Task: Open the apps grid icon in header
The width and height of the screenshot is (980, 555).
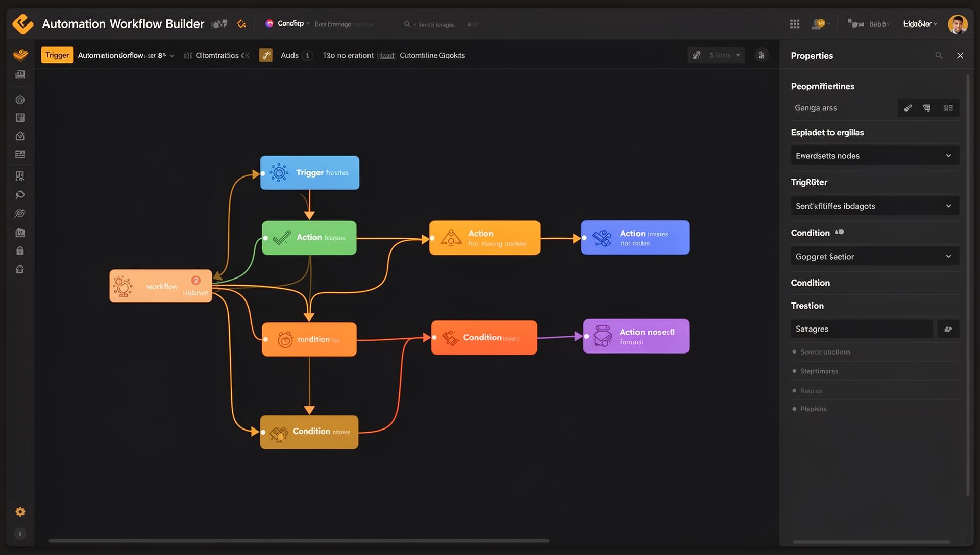Action: click(x=794, y=24)
